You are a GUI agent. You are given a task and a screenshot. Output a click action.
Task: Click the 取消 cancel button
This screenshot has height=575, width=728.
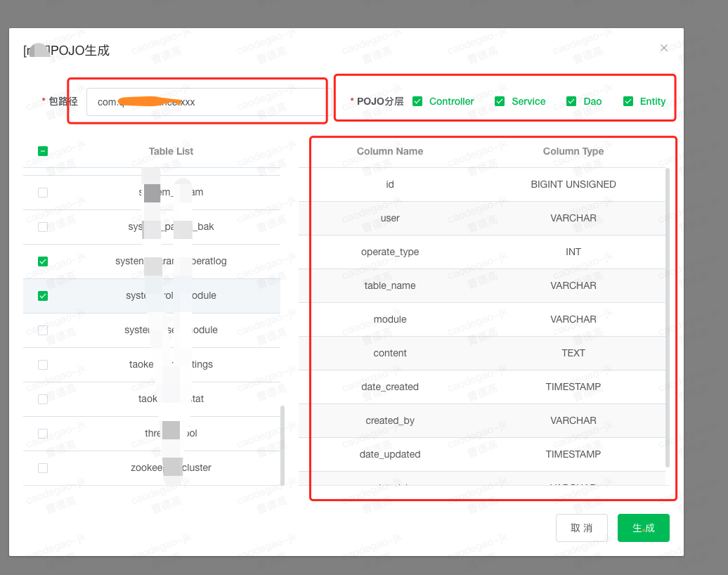pyautogui.click(x=581, y=528)
